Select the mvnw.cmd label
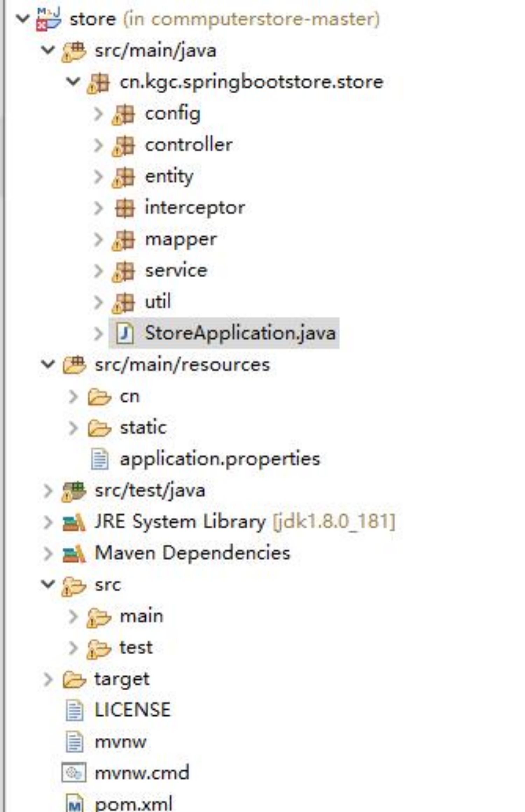 [x=142, y=772]
